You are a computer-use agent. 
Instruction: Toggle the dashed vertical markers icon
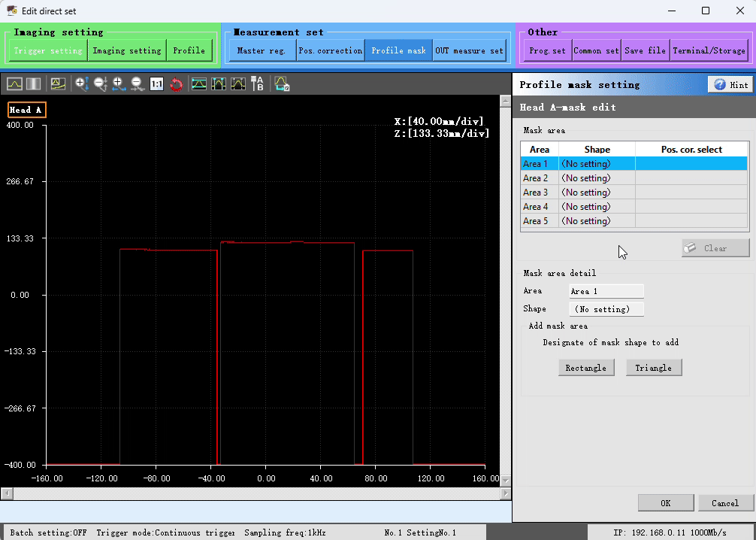click(238, 84)
